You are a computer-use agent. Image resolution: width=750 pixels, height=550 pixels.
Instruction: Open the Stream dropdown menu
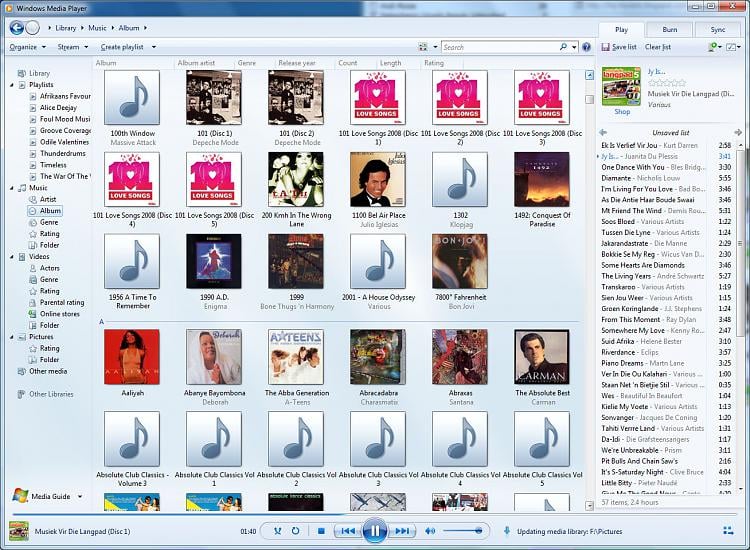(x=73, y=47)
